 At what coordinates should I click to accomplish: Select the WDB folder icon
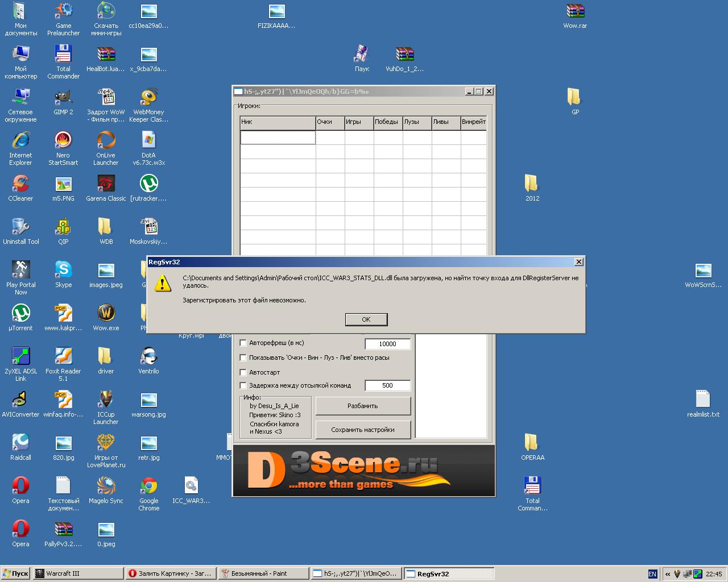tap(106, 232)
